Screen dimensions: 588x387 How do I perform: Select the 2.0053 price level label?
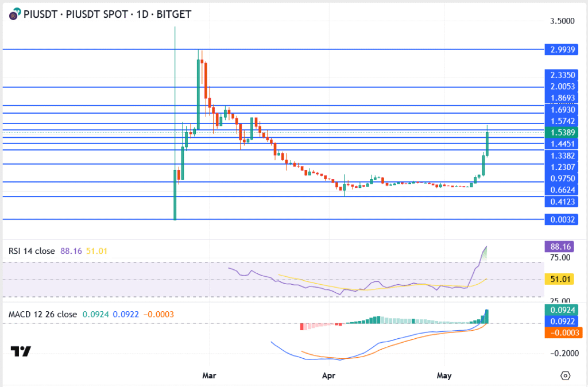tap(563, 87)
